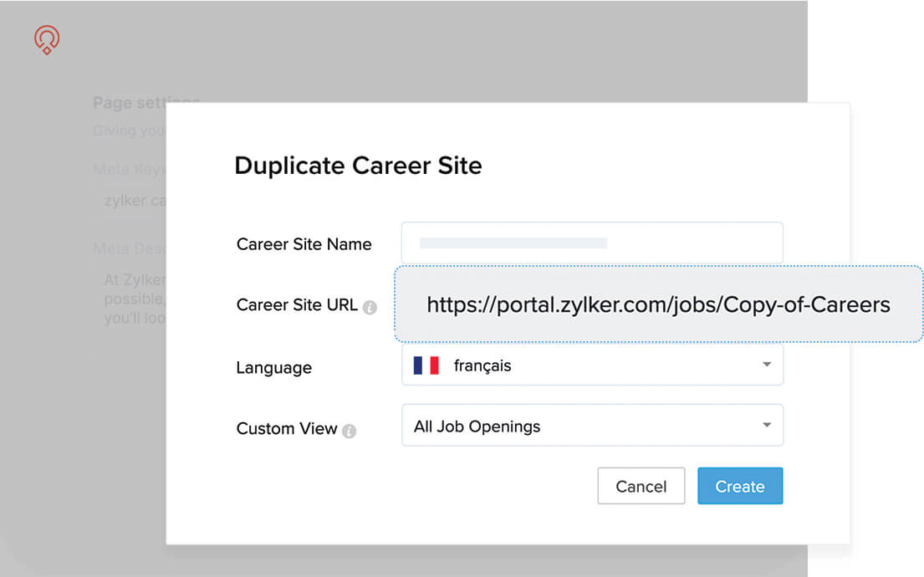Screen dimensions: 924x577
Task: Click 'All Job Openings' in Custom View
Action: [x=477, y=426]
